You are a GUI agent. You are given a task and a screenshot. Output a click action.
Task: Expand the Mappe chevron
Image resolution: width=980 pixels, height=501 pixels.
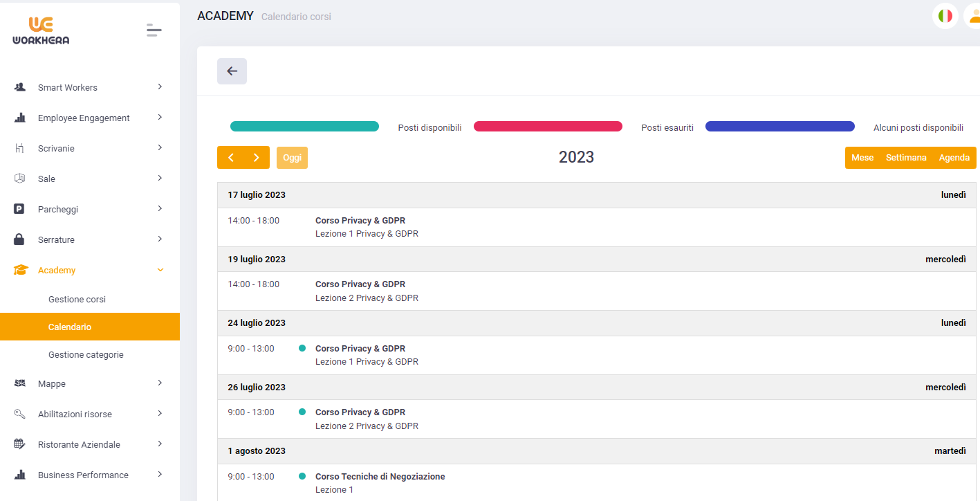(x=160, y=383)
